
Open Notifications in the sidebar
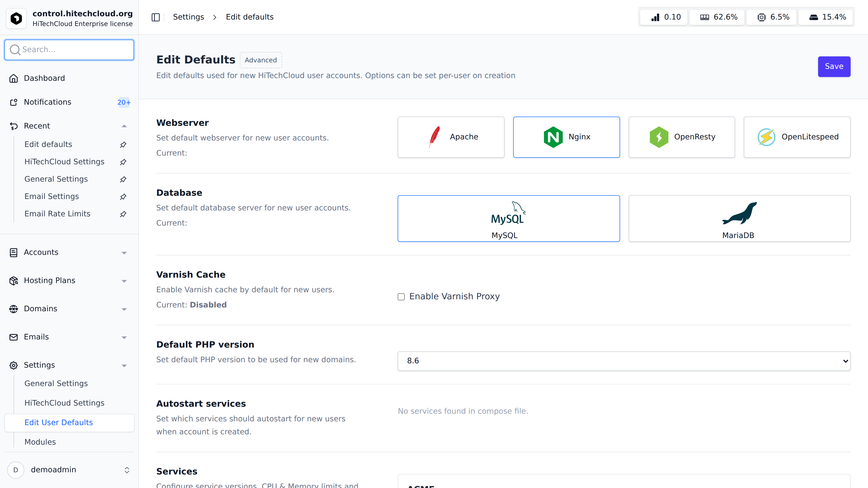(x=69, y=102)
